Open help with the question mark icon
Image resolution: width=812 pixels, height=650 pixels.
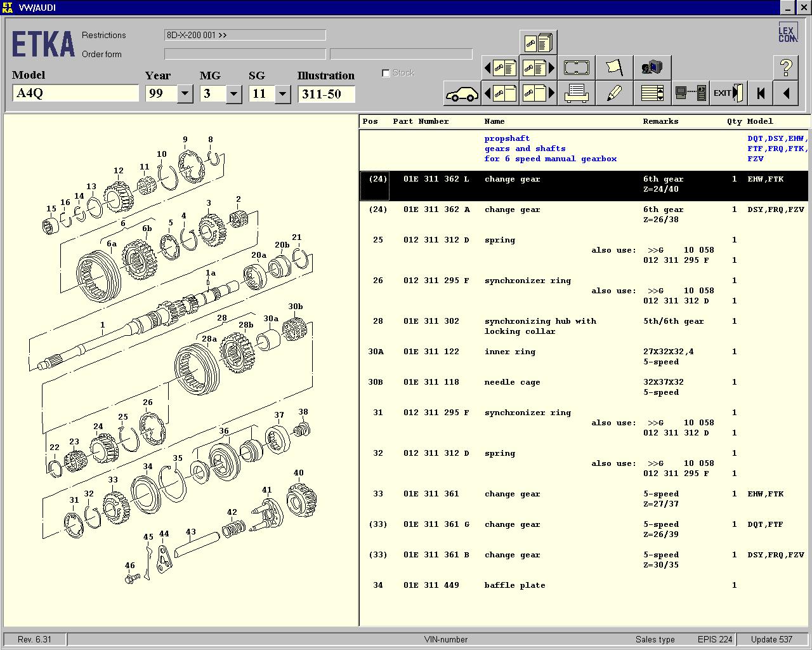point(786,68)
